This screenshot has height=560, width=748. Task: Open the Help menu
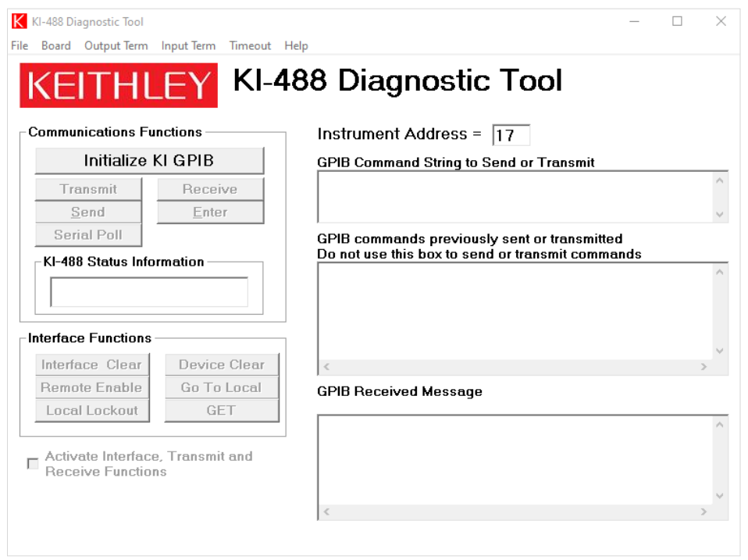pos(296,46)
